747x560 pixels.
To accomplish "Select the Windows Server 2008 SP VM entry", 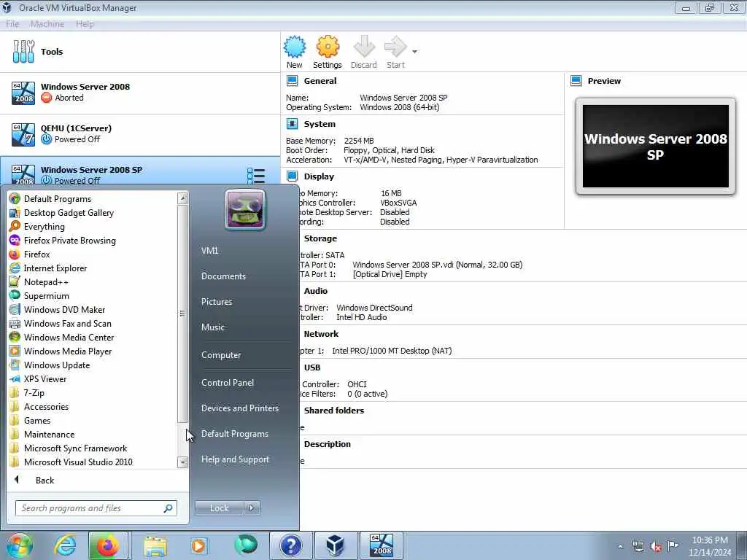I will click(x=140, y=171).
